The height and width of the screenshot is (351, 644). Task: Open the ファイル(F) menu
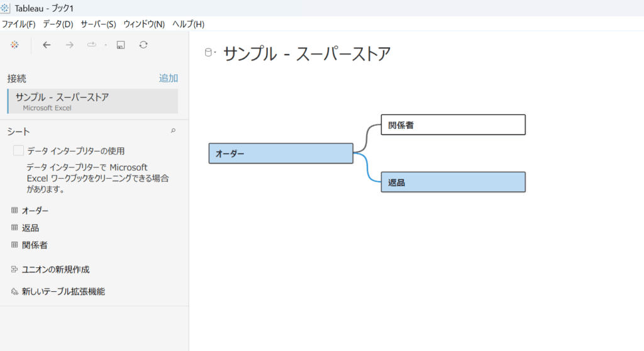(19, 24)
